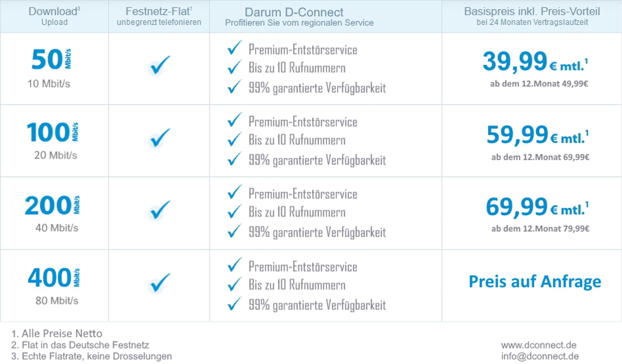Viewport: 622px width, 364px height.
Task: Click the Preis auf Anfrage text
Action: [x=535, y=282]
